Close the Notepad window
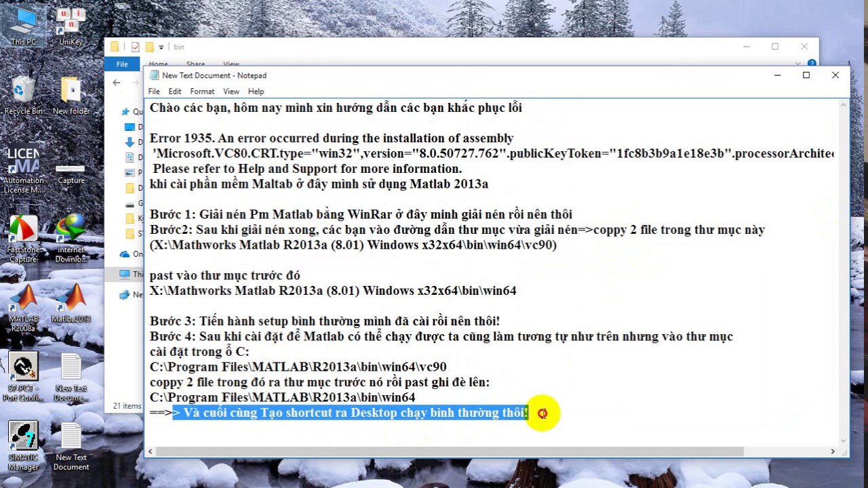Screen dimensions: 868x488 (835, 75)
